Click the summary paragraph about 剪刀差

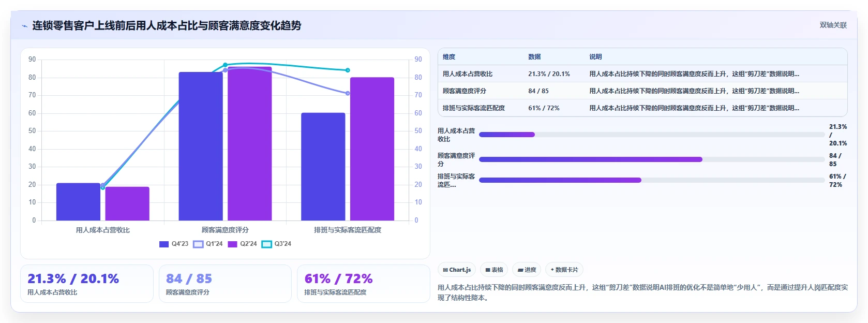(x=642, y=292)
